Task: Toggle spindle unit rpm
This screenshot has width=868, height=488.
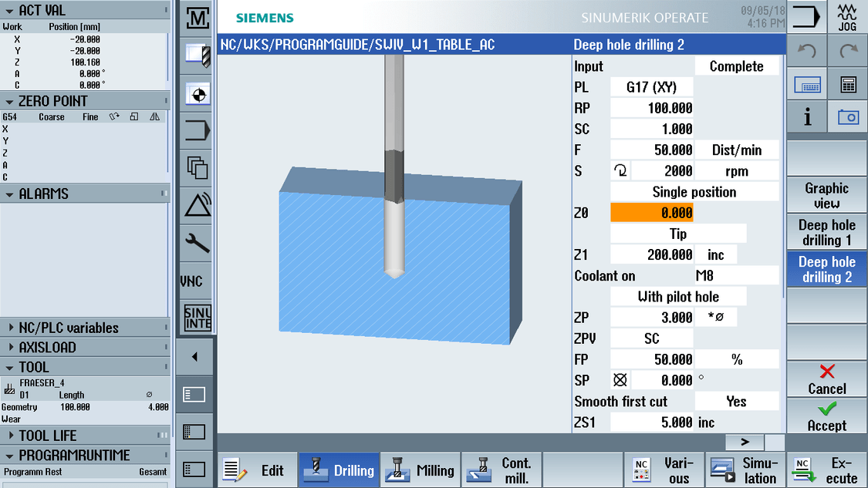Action: coord(736,171)
